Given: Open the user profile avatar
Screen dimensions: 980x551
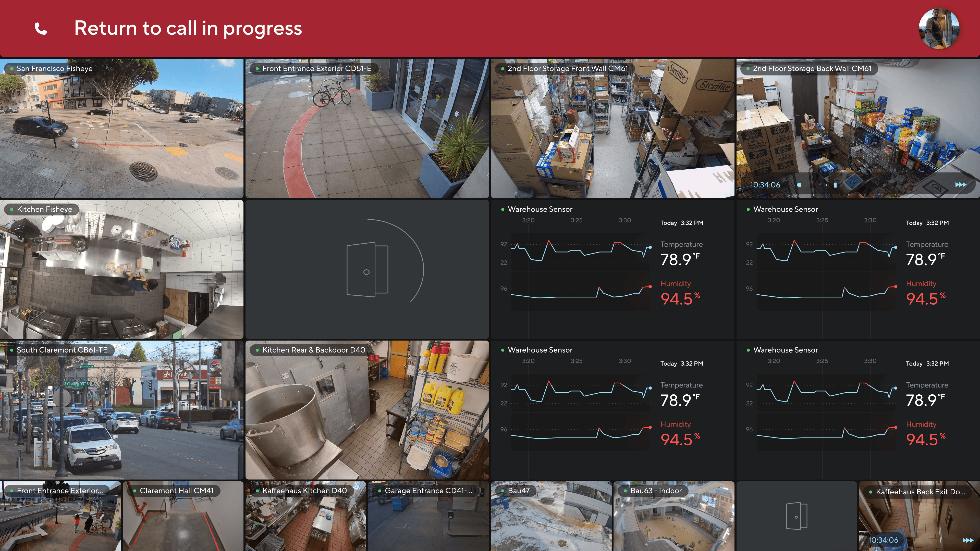Looking at the screenshot, I should pos(939,29).
